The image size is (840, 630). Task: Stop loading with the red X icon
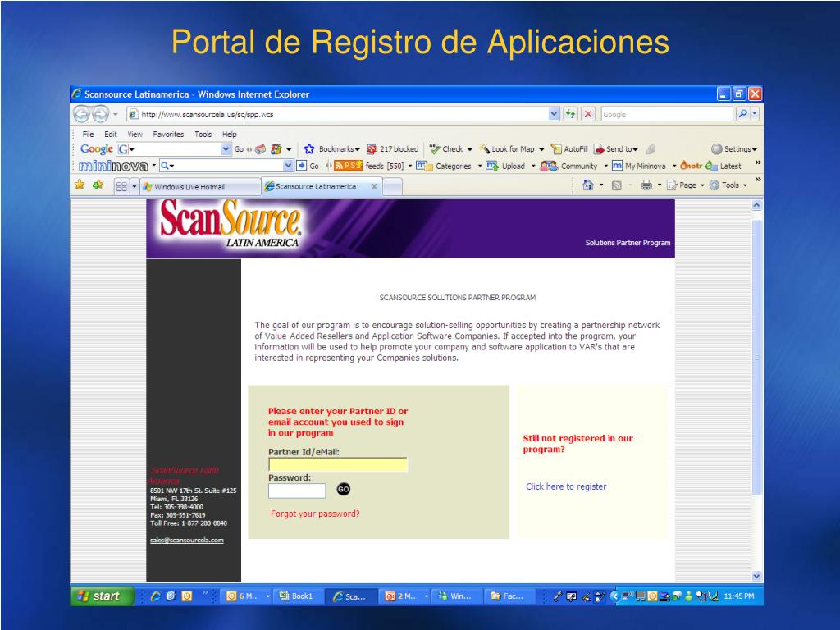pyautogui.click(x=588, y=114)
